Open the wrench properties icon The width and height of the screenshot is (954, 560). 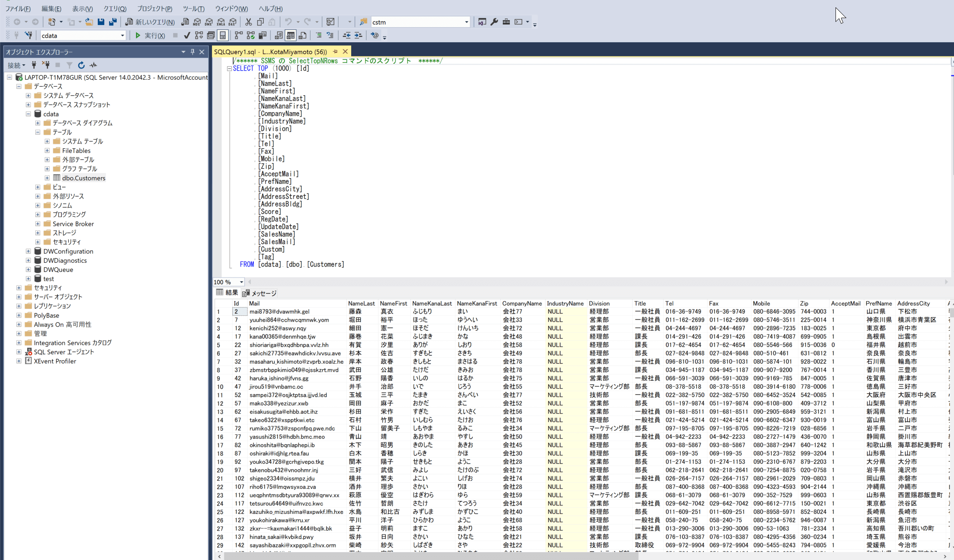click(x=494, y=22)
